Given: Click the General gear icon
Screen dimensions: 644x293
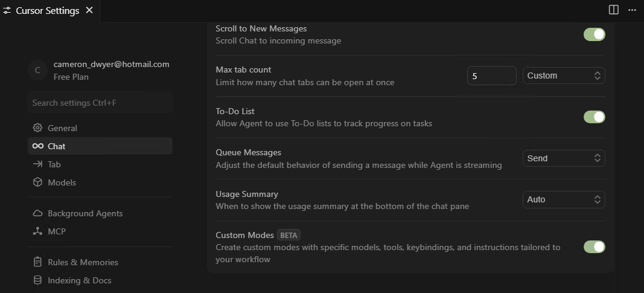Looking at the screenshot, I should pos(37,128).
